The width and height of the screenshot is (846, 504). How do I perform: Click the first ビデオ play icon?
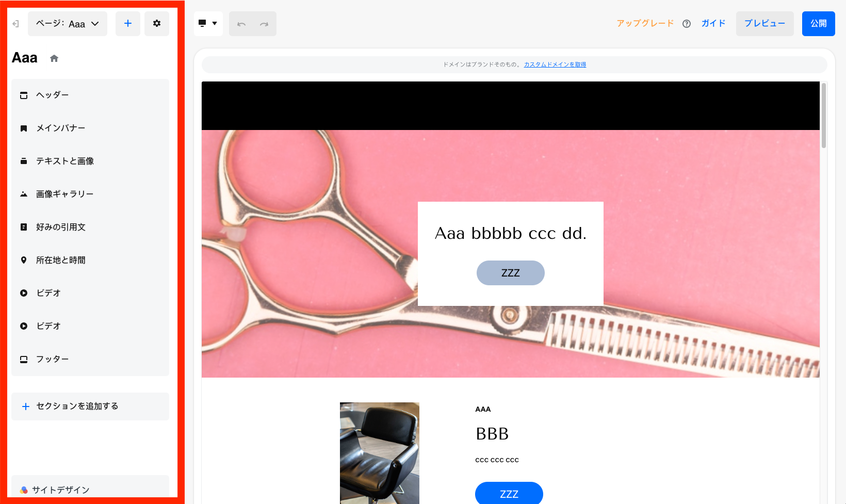tap(24, 294)
